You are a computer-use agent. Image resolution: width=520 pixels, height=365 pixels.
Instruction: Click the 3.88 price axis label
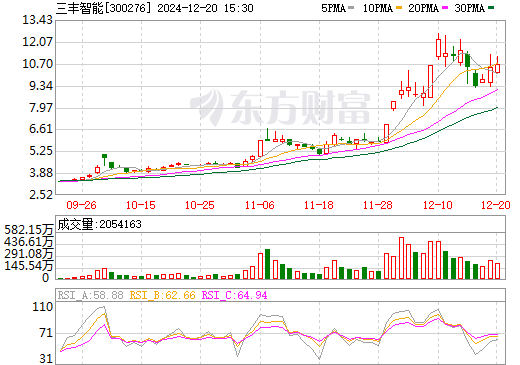(41, 173)
